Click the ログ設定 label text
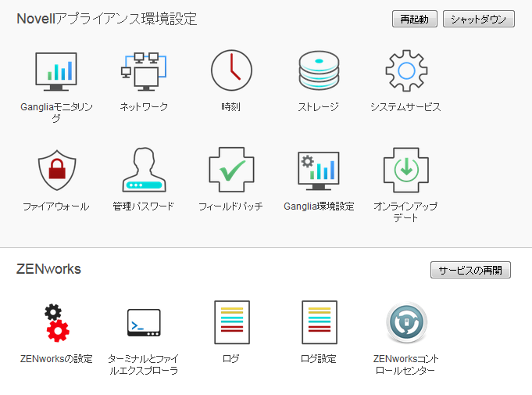Image resolution: width=532 pixels, height=395 pixels. pyautogui.click(x=319, y=359)
